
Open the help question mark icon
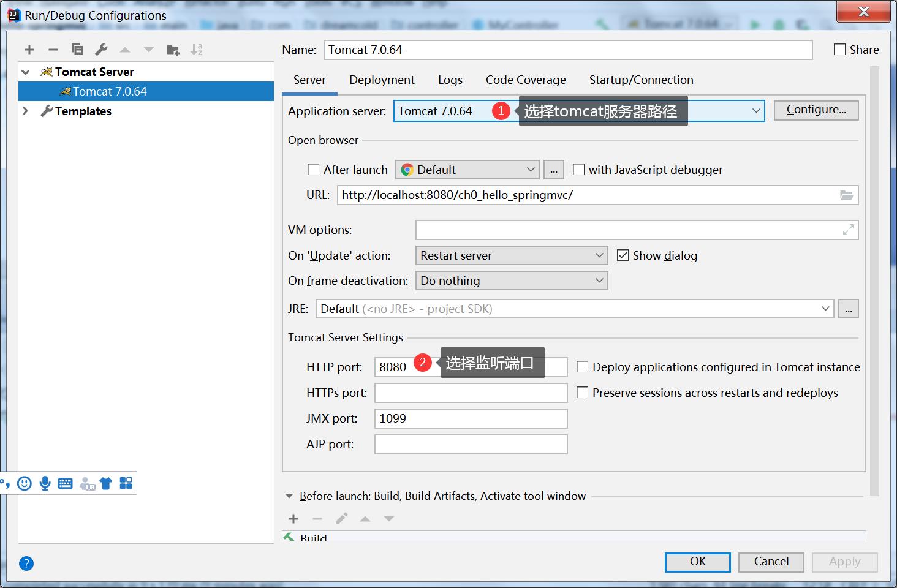[26, 563]
